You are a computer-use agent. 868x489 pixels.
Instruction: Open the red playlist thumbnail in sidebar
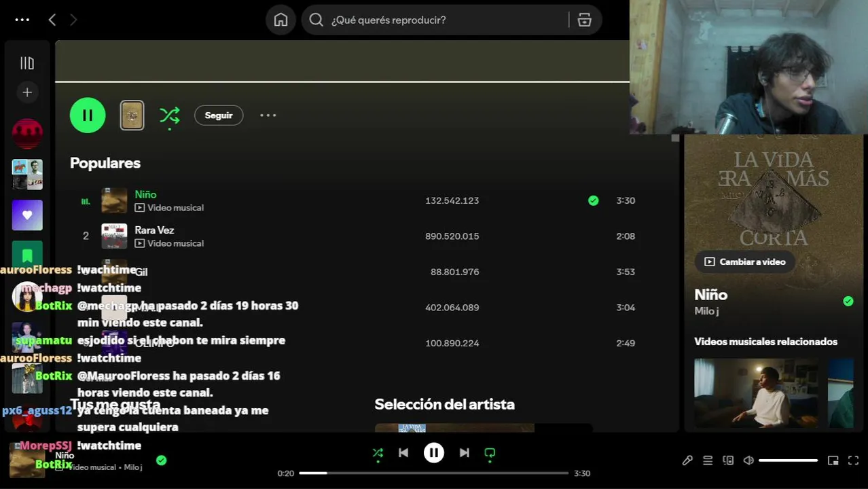click(27, 134)
